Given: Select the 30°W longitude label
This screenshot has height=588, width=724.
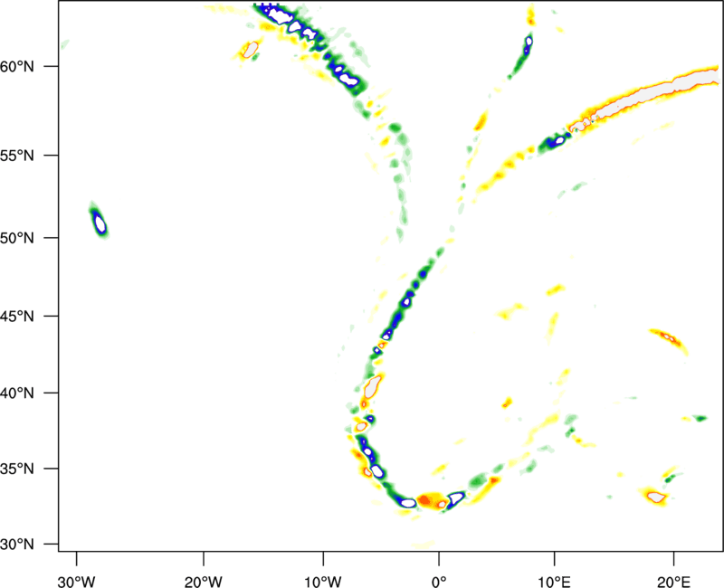Looking at the screenshot, I should point(76,582).
